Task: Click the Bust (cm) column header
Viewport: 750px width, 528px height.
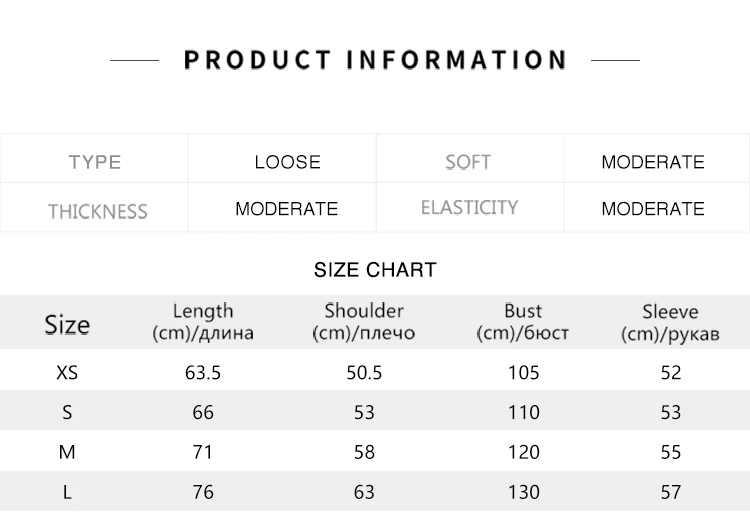Action: click(523, 322)
